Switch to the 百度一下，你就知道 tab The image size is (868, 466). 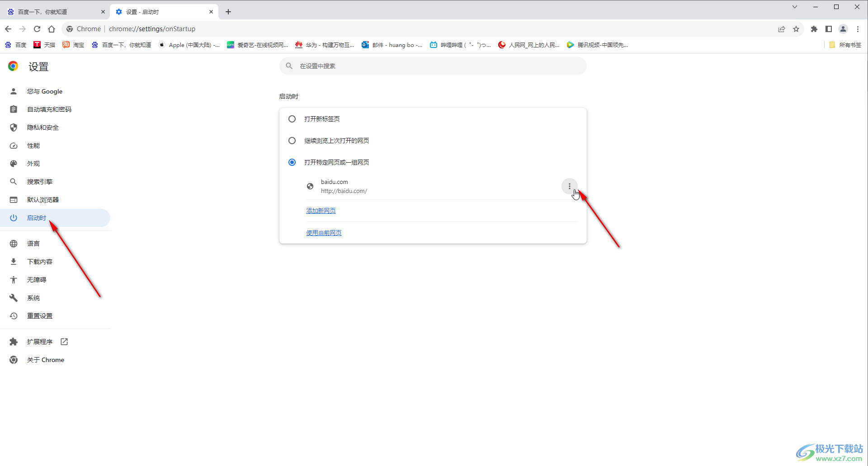point(55,12)
